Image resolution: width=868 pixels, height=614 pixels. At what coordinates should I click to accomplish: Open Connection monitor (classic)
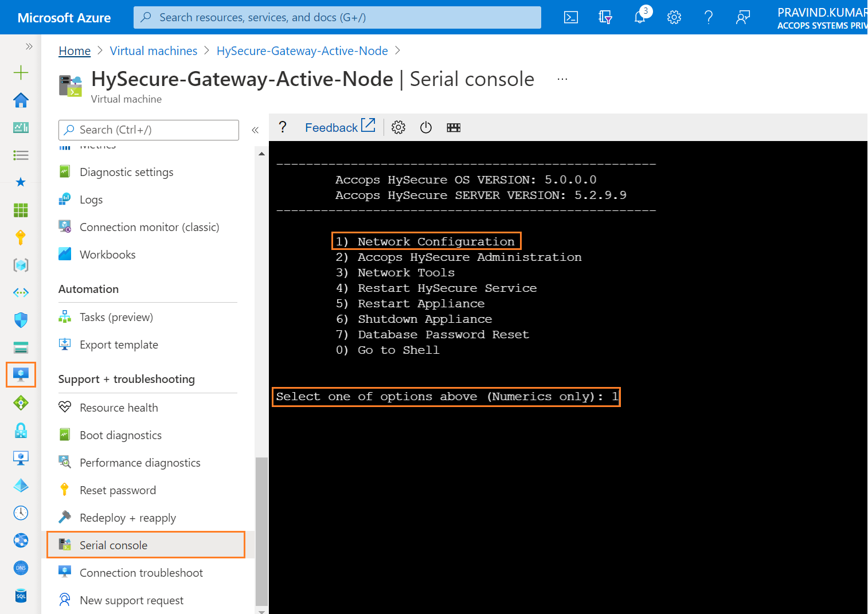click(148, 227)
